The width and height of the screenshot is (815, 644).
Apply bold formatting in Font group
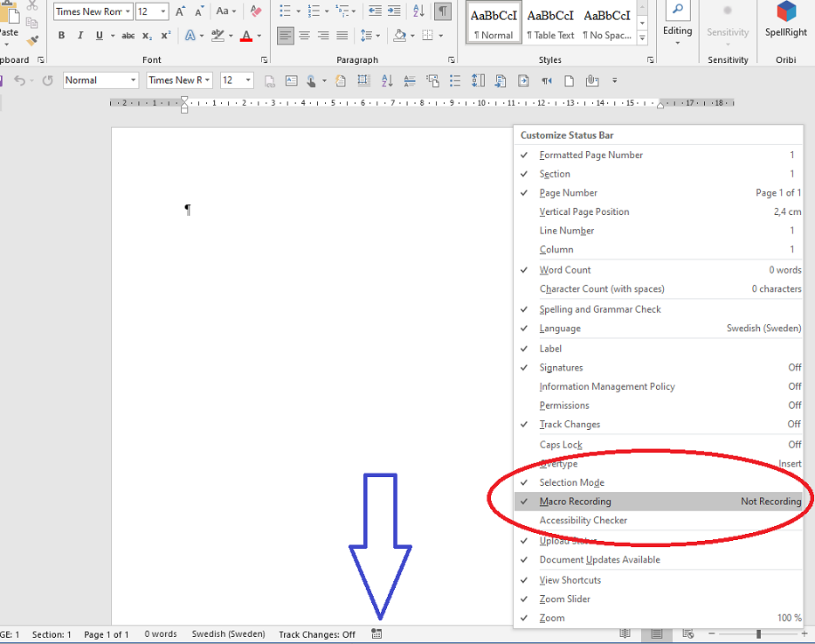(x=61, y=35)
